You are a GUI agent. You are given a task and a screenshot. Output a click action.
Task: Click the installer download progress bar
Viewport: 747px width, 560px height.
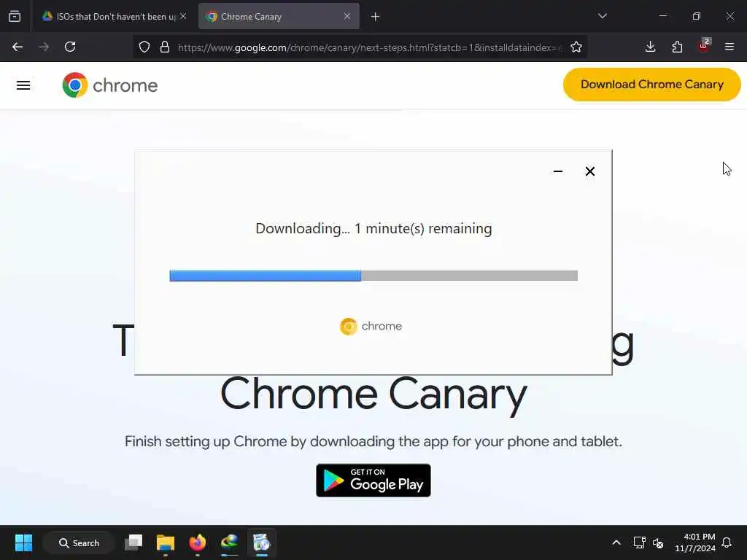click(x=373, y=276)
